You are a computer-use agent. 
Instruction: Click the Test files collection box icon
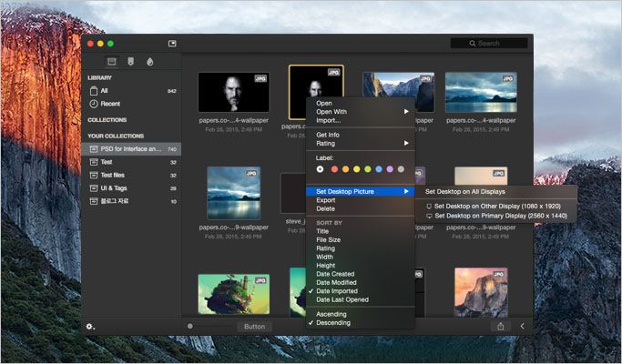(94, 176)
